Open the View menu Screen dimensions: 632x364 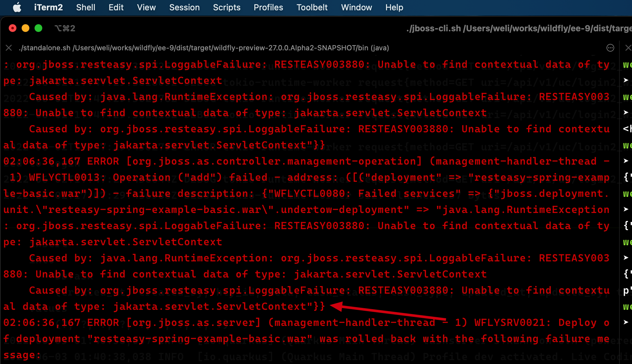coord(146,7)
